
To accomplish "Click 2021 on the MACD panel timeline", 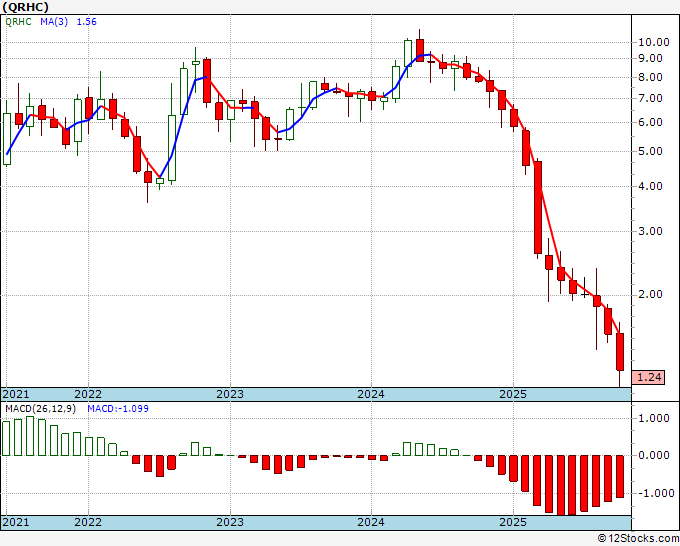I will [x=16, y=522].
